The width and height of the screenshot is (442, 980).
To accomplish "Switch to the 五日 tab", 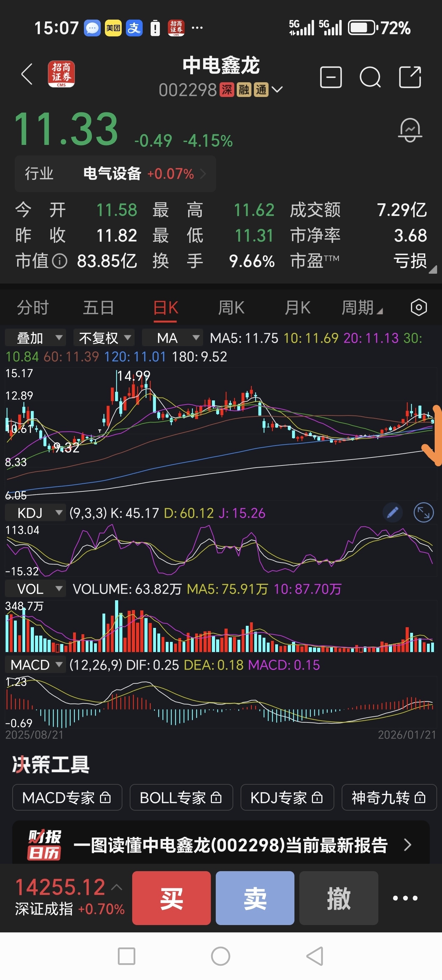I will pyautogui.click(x=98, y=307).
